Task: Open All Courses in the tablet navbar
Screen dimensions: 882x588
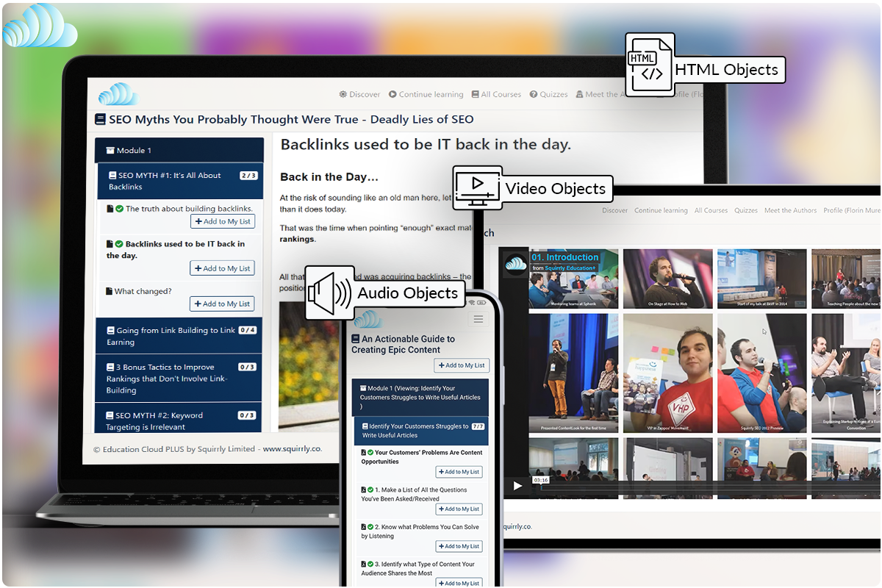Action: click(x=711, y=210)
